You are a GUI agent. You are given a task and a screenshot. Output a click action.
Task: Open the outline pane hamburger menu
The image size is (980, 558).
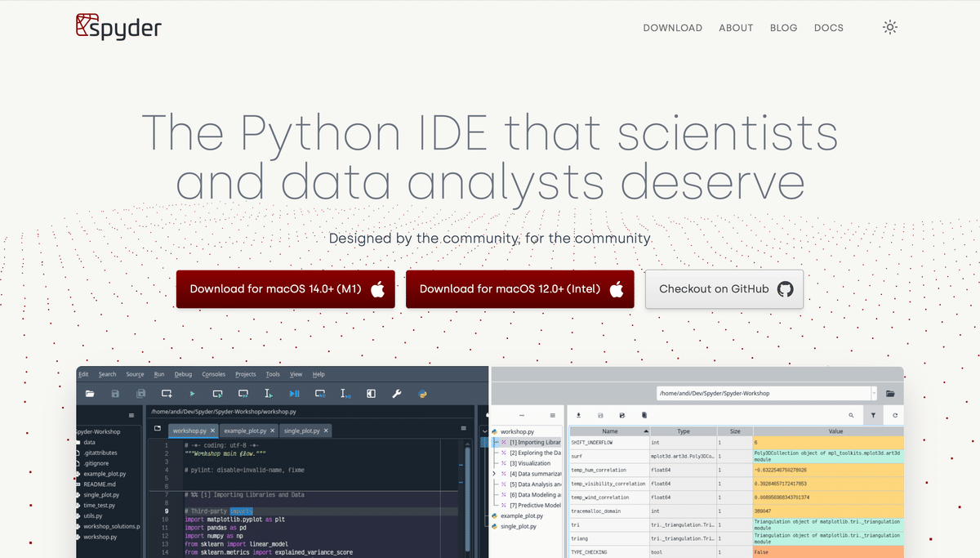552,415
